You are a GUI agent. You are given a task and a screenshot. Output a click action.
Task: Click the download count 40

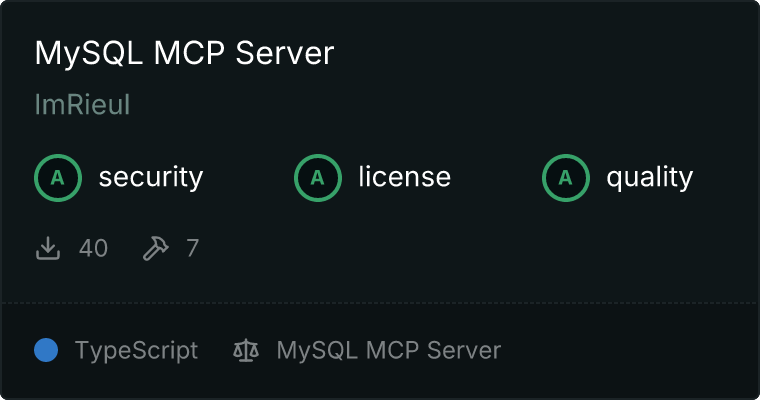click(93, 248)
